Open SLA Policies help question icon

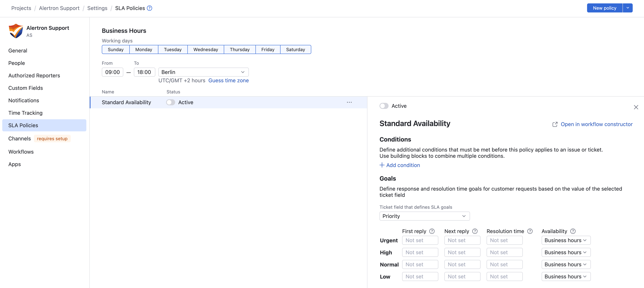tap(149, 8)
